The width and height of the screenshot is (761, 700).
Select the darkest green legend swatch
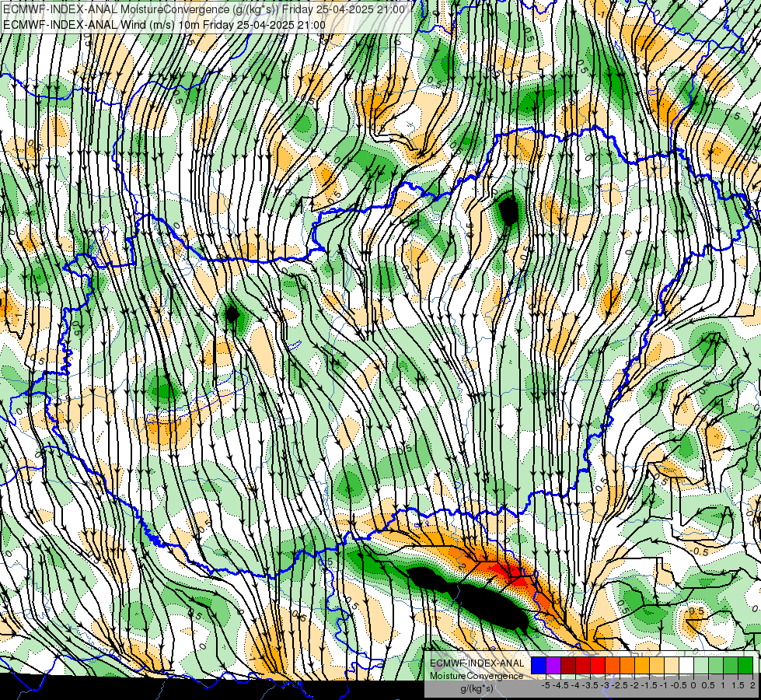(745, 666)
